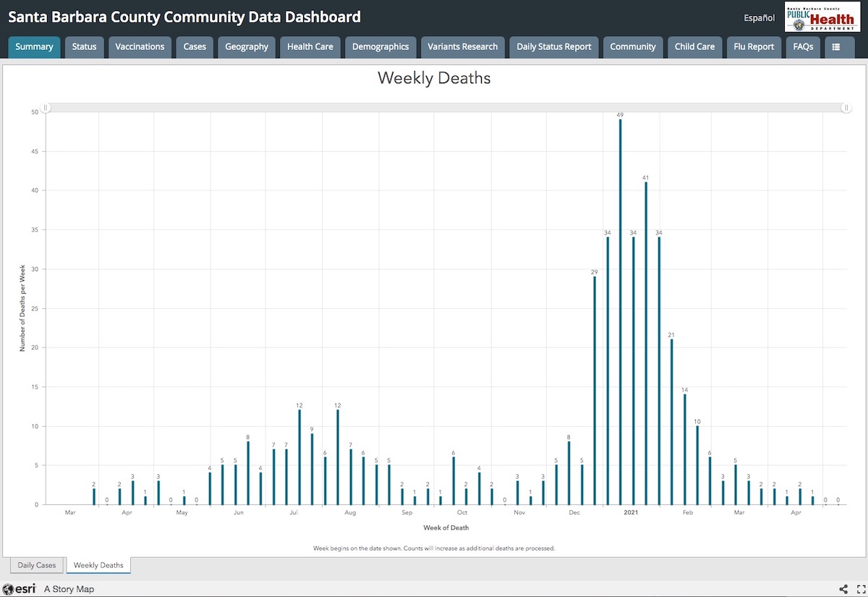Screen dimensions: 868x597
Task: Click the A Story Map link
Action: (69, 589)
